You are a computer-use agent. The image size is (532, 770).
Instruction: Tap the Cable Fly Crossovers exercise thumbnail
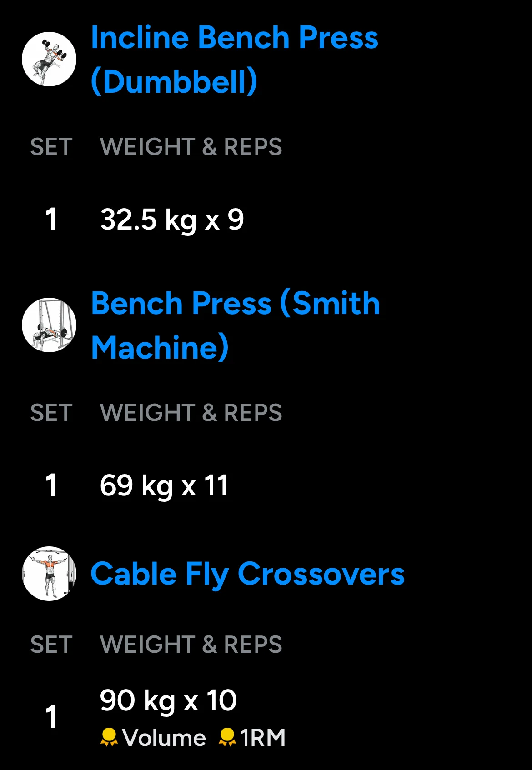[x=49, y=574]
